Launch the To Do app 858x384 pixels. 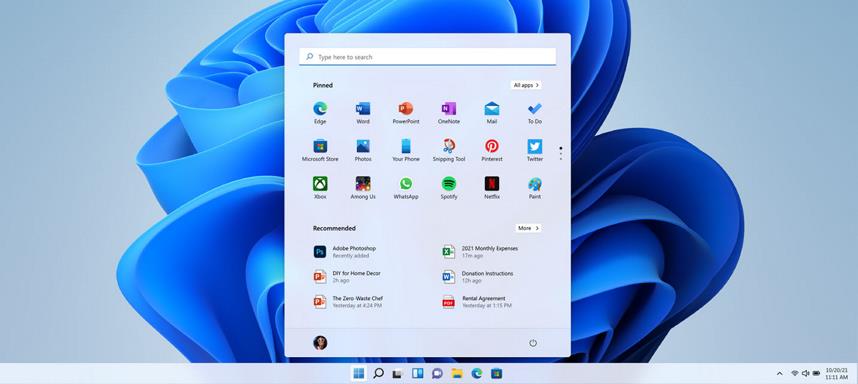pyautogui.click(x=535, y=113)
